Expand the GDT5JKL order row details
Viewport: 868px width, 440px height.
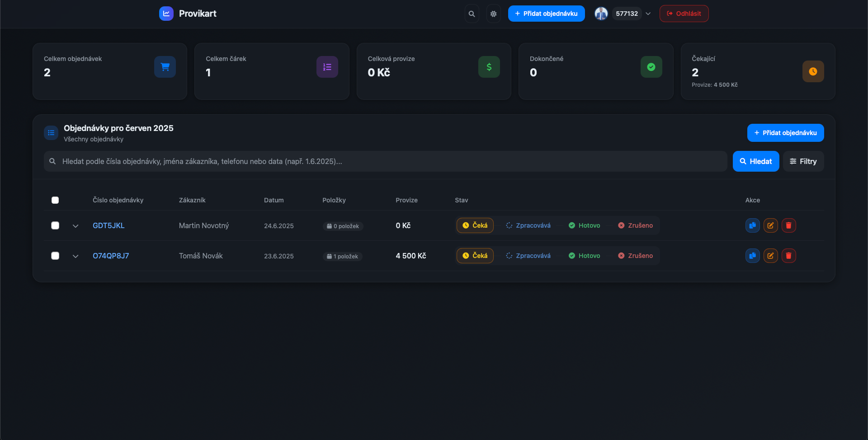click(75, 226)
